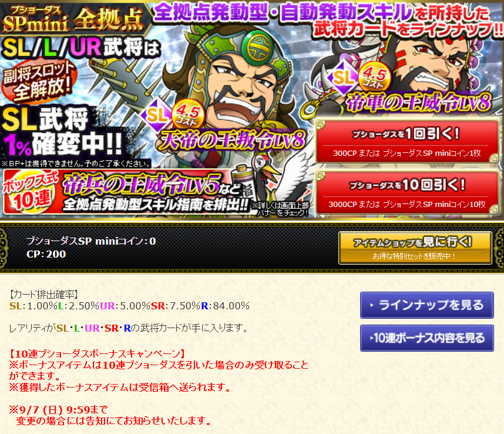Click the ボックス式10連 badge
Image resolution: width=504 pixels, height=434 pixels.
pyautogui.click(x=31, y=192)
